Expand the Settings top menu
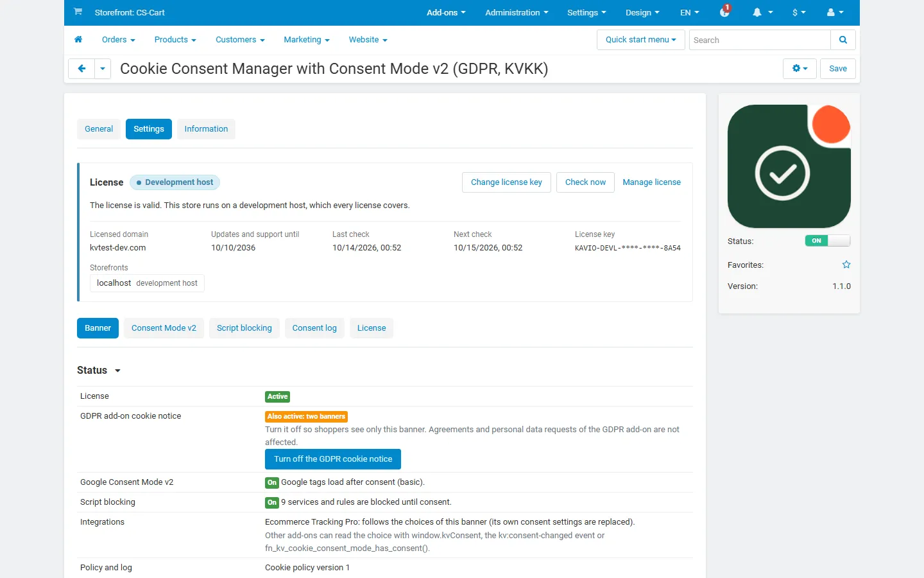Image resolution: width=924 pixels, height=578 pixels. coord(586,12)
